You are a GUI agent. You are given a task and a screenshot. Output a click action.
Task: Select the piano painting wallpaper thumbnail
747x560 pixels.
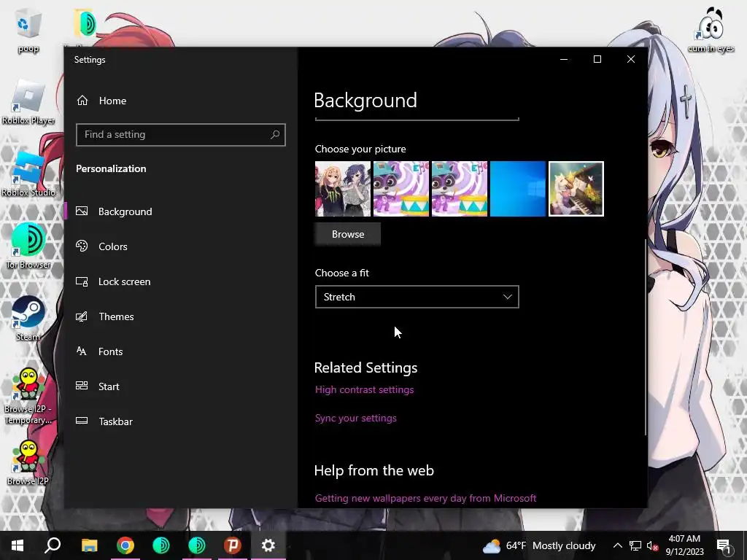point(576,189)
